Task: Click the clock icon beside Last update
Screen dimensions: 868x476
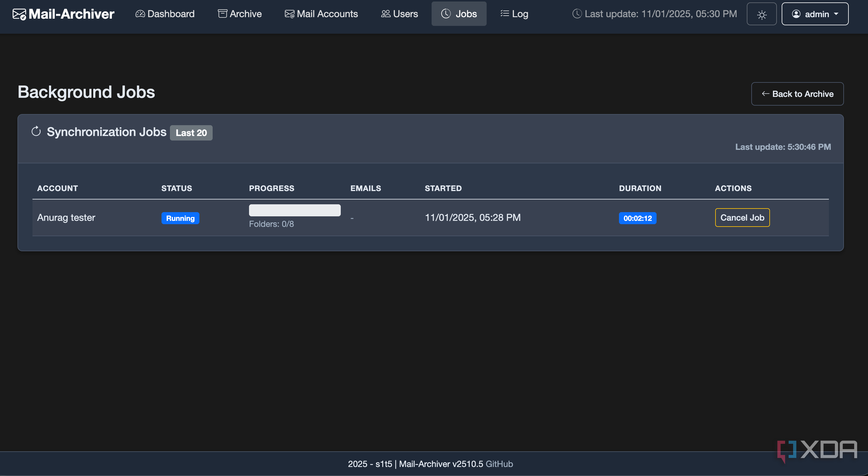Action: tap(577, 14)
